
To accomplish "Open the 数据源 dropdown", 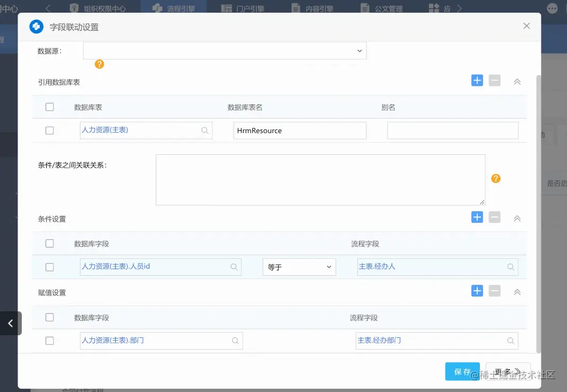I will (225, 50).
